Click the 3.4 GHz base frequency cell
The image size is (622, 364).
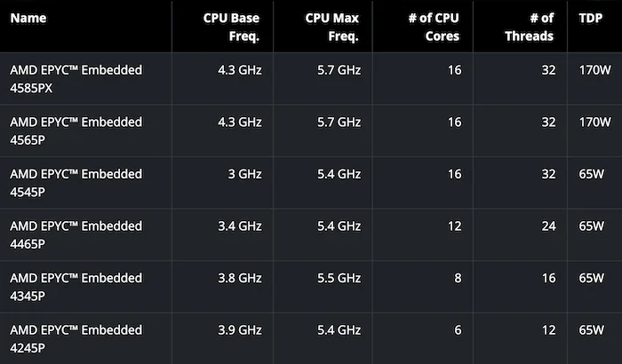click(238, 226)
